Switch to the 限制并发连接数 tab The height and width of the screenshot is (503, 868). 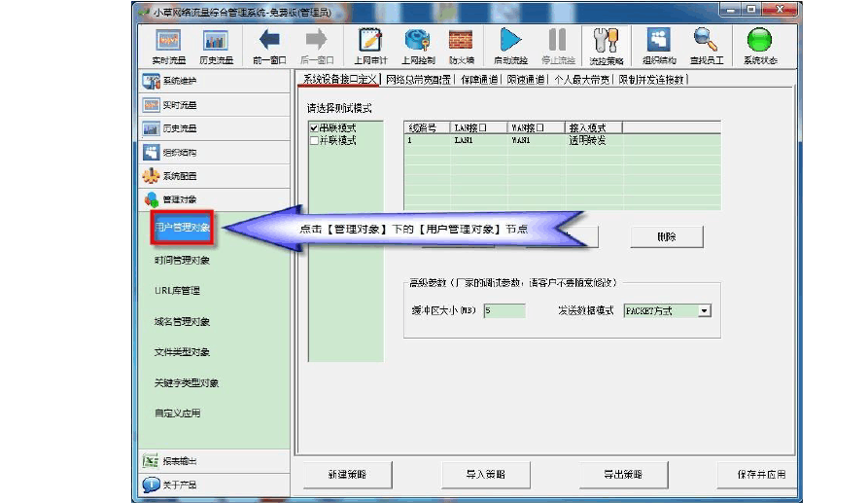coord(651,80)
